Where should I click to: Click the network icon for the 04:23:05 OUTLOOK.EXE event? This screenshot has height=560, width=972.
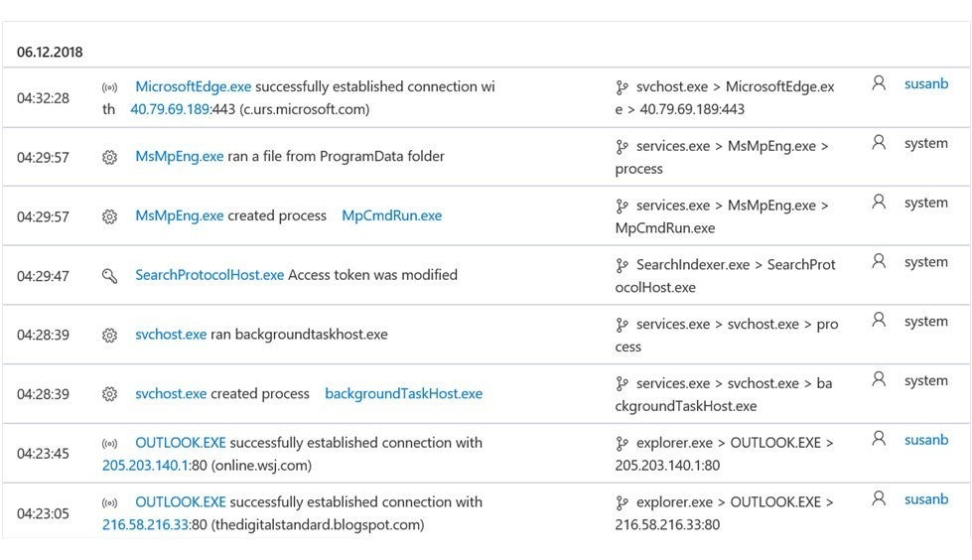coord(110,503)
